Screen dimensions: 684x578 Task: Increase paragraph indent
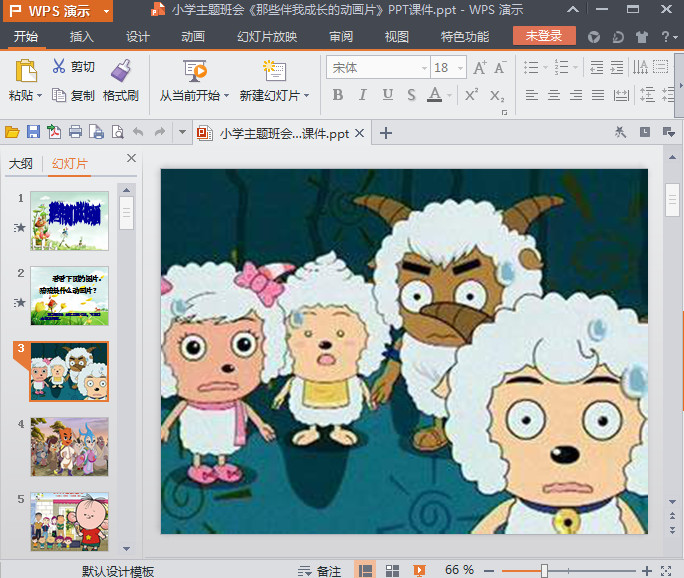pos(617,67)
